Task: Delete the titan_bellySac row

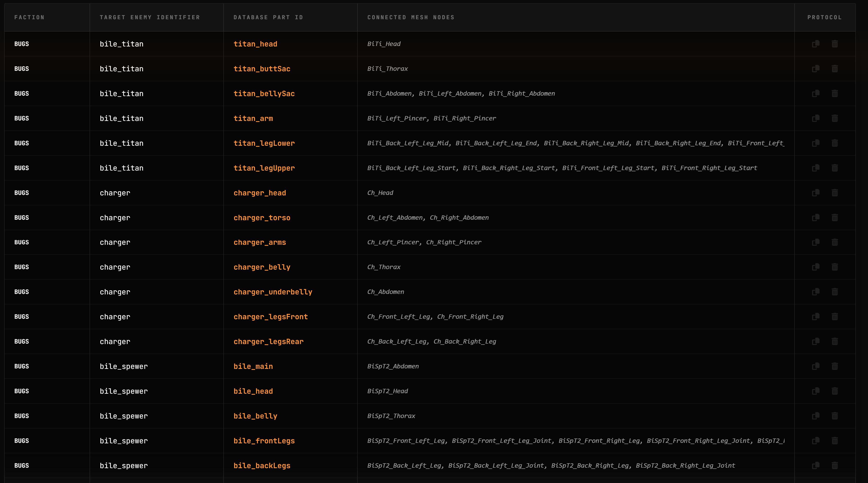Action: click(835, 93)
